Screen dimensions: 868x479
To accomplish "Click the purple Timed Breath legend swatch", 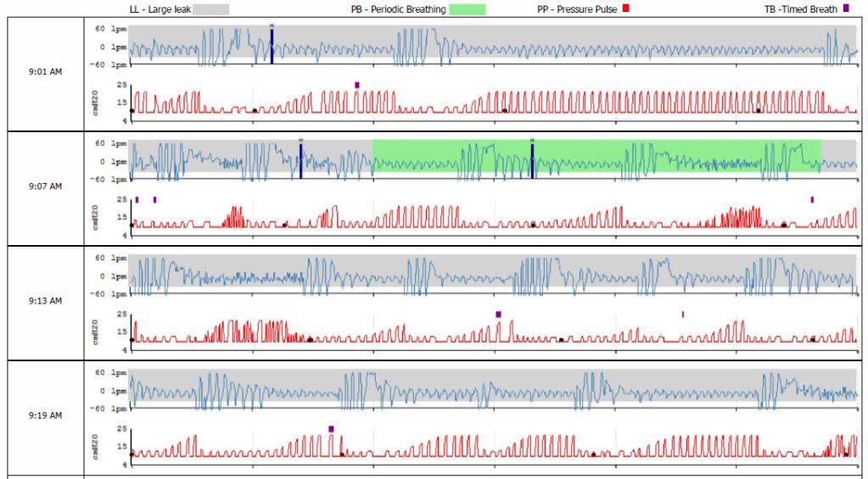I will (846, 8).
